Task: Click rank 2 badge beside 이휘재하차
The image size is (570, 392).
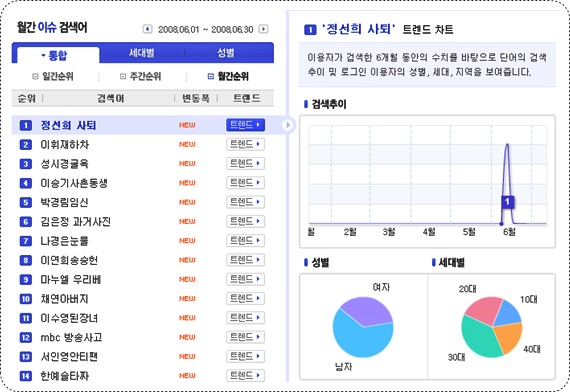Action: [x=25, y=145]
